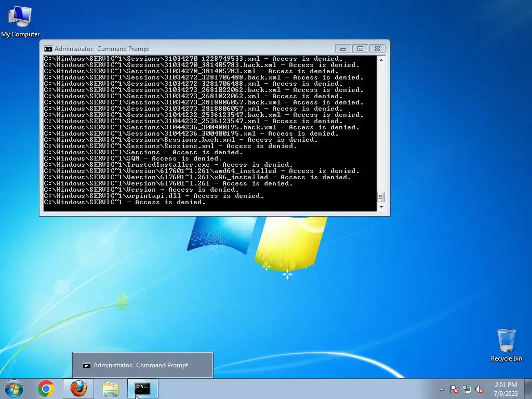Image resolution: width=532 pixels, height=399 pixels.
Task: Click the Command Prompt title bar system icon
Action: [x=48, y=49]
